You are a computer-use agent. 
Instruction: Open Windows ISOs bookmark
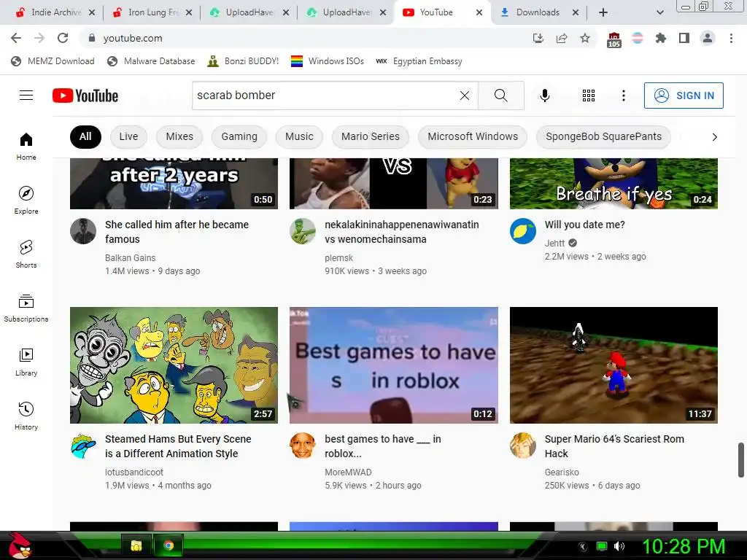click(x=328, y=61)
